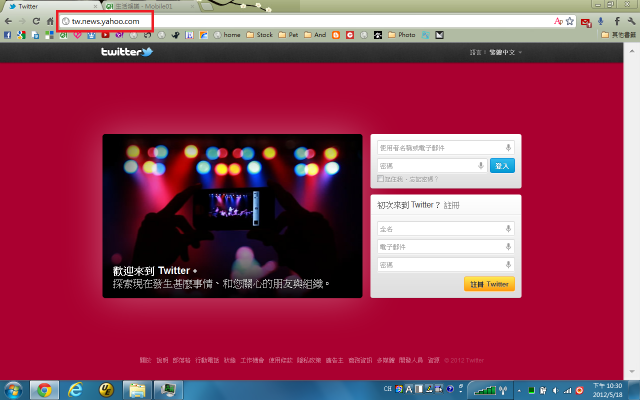Click the voice search microphone in toolbar
Viewport: 640px width, 400px height.
(x=600, y=21)
